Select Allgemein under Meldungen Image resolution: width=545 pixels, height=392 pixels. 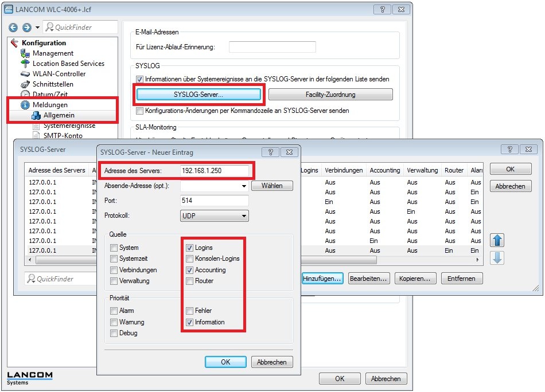point(59,115)
